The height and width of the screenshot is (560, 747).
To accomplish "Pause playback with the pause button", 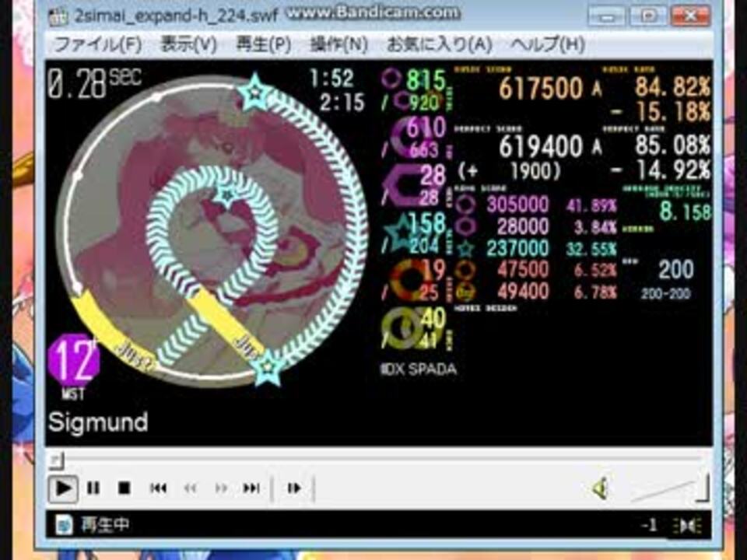I will 93,488.
